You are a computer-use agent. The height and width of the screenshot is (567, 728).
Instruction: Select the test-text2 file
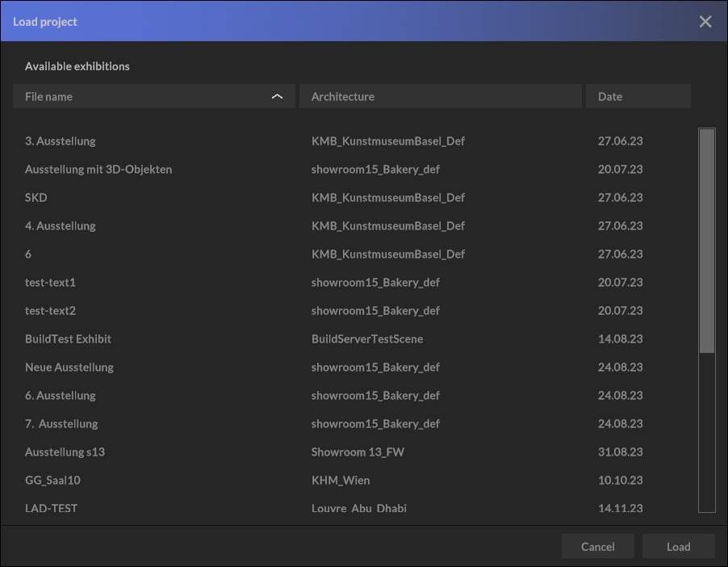point(50,311)
